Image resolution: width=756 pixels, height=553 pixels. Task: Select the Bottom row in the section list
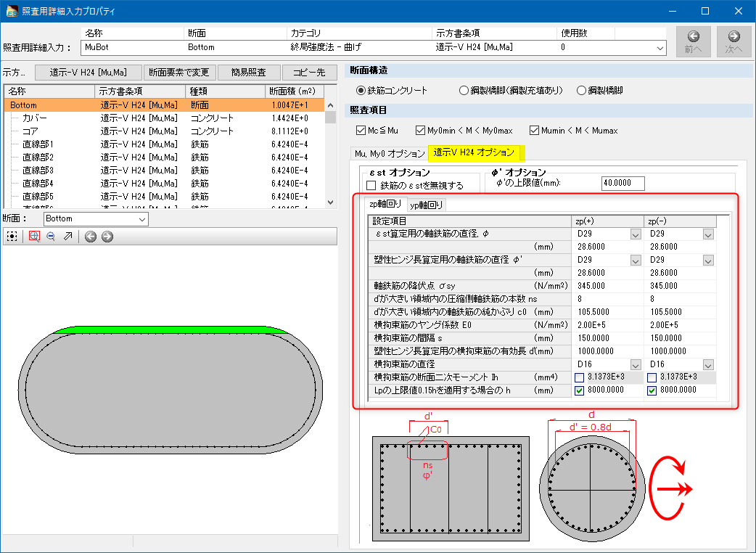click(x=164, y=105)
